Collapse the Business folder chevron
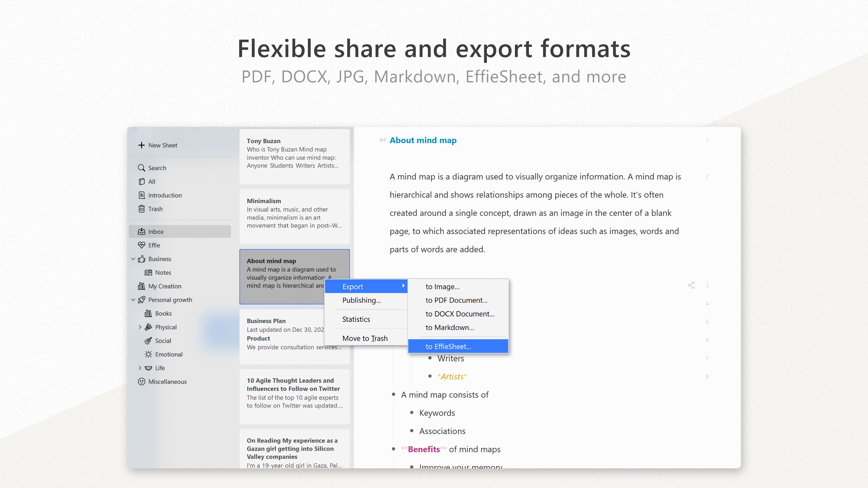Viewport: 868px width, 488px height. [x=133, y=259]
